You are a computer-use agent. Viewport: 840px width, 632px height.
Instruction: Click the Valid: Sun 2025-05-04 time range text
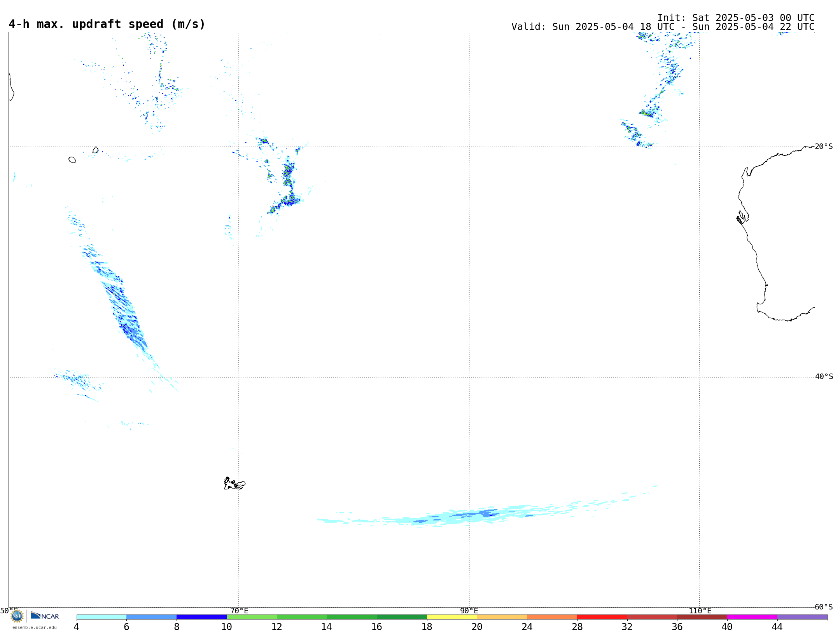[663, 27]
